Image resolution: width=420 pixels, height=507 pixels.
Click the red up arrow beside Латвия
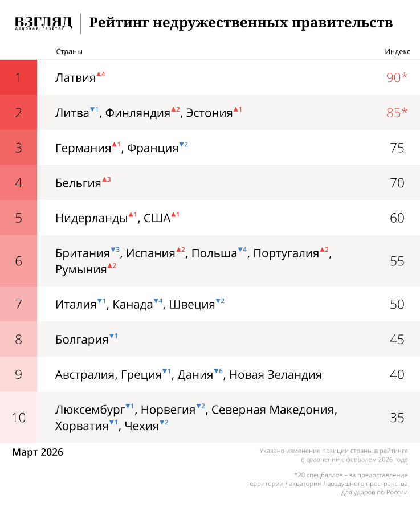coord(99,74)
